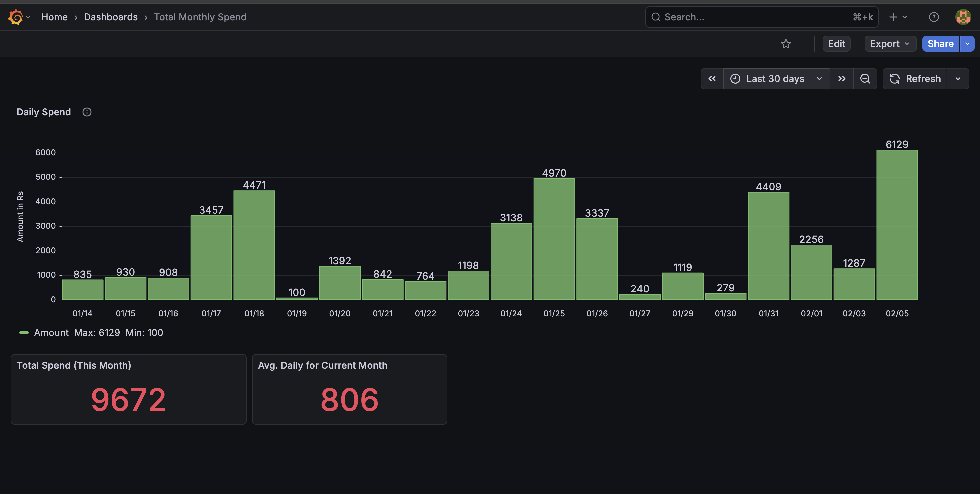Show Daily Spend panel info icon
This screenshot has width=980, height=494.
[87, 112]
